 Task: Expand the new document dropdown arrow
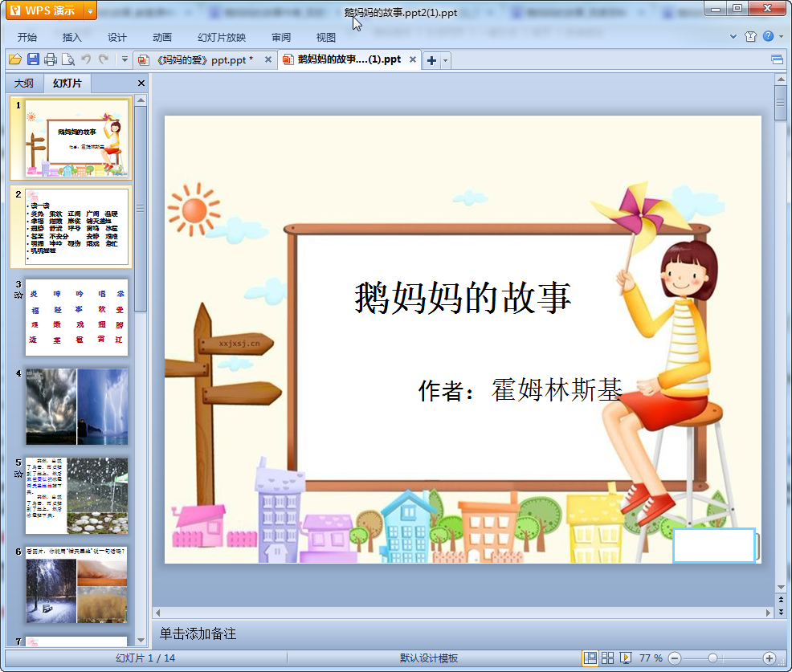click(x=445, y=60)
